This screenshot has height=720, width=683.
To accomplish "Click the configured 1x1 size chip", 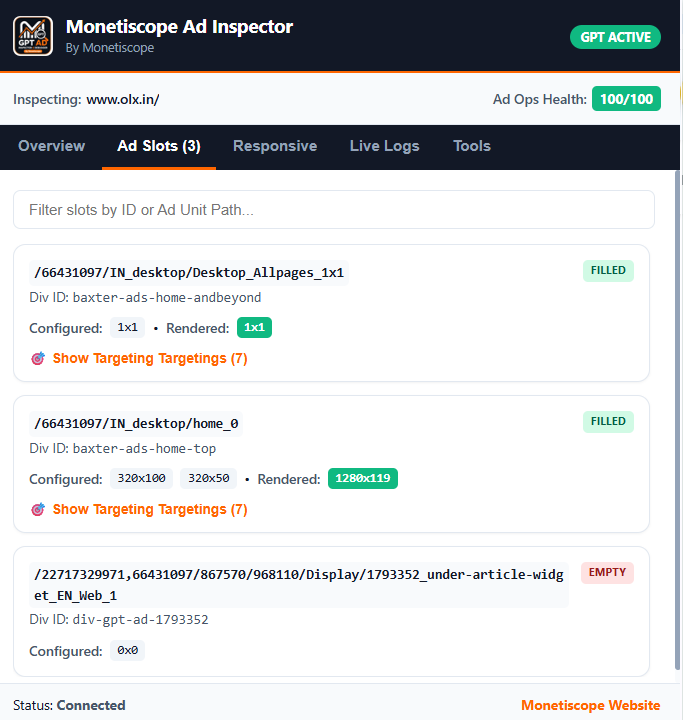I will [x=127, y=327].
